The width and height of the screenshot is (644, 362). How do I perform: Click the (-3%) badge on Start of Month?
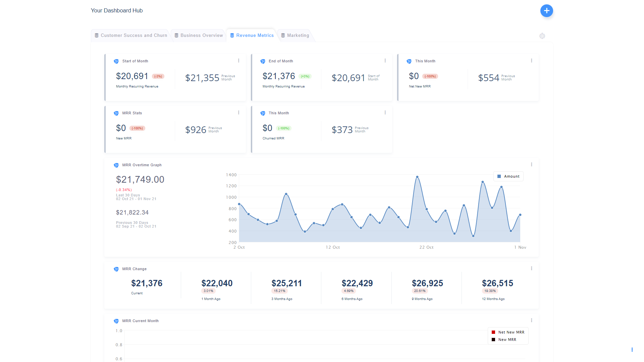(x=158, y=76)
